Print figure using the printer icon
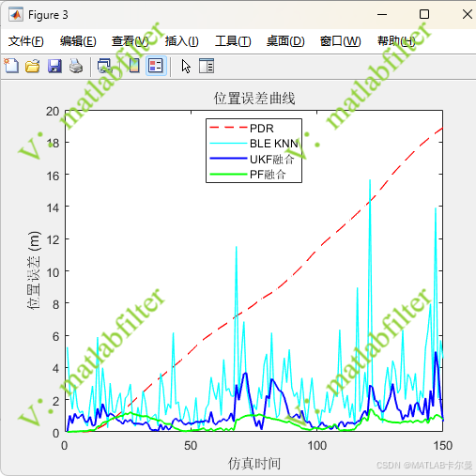This screenshot has width=476, height=476. pos(76,66)
